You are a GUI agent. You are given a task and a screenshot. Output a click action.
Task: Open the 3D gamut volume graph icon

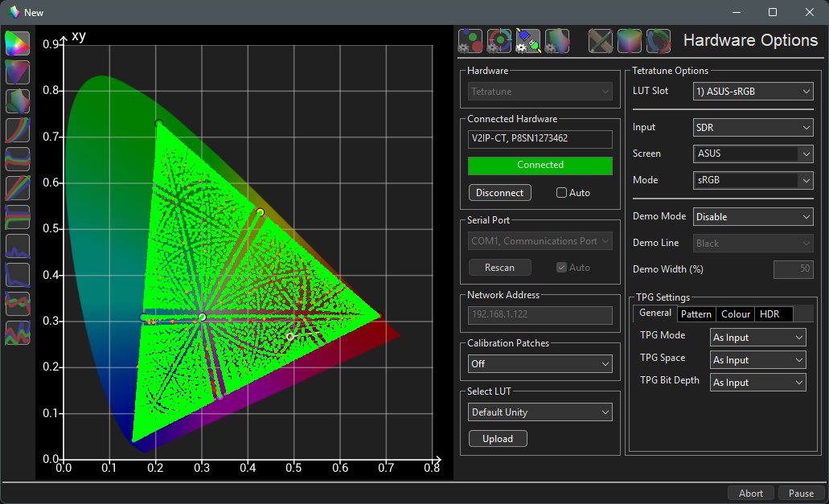point(18,101)
